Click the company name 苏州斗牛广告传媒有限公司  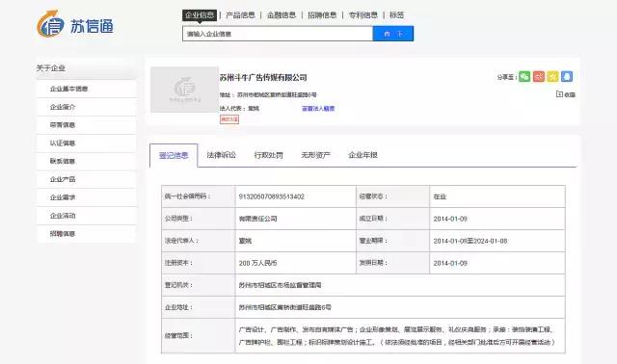[x=263, y=77]
